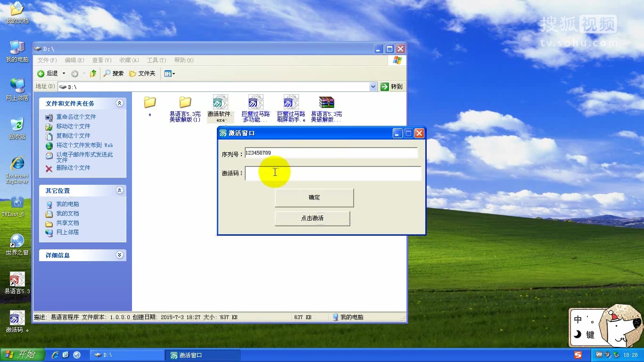Viewport: 644px width, 362px height.
Task: Select the 巨蟹过马路刷屏助手.e file
Action: [x=291, y=109]
